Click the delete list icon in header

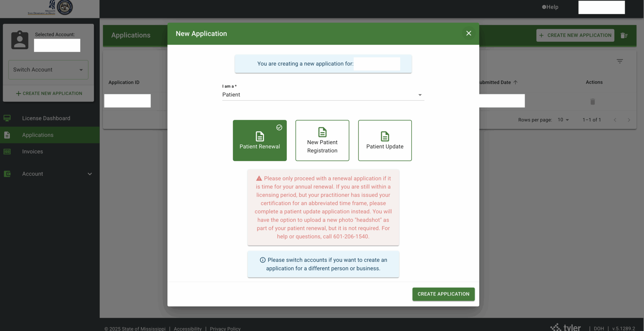point(624,35)
